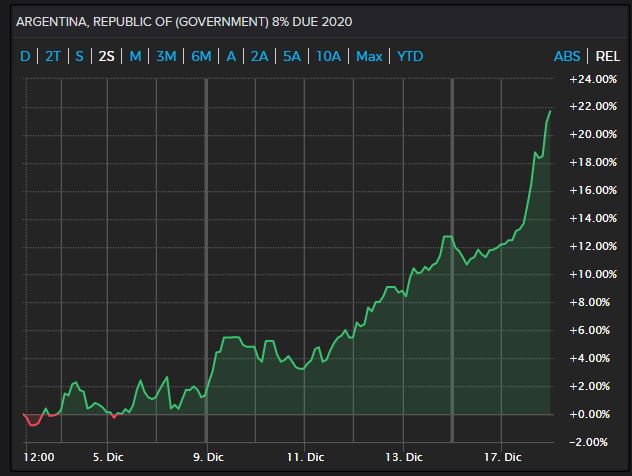Viewport: 632px width, 476px height.
Task: Click the red negative segment at chart start
Action: 34,420
